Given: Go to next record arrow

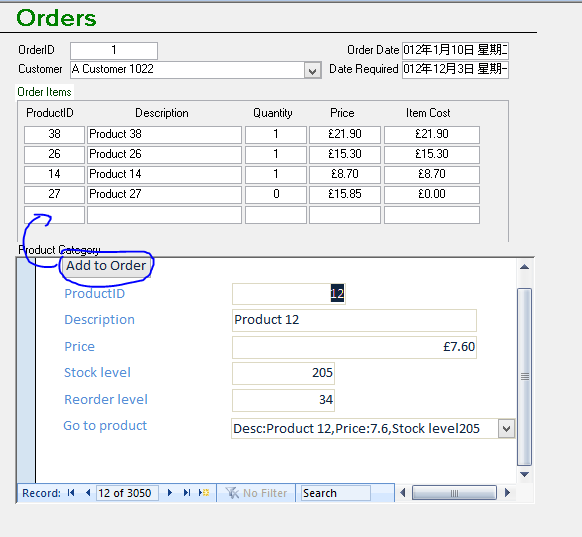Looking at the screenshot, I should 170,493.
